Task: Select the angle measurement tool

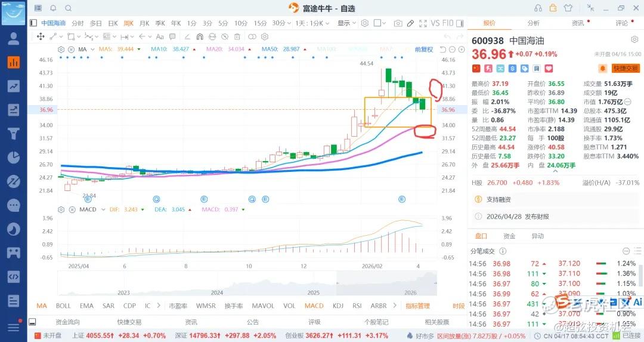Action: [x=187, y=36]
